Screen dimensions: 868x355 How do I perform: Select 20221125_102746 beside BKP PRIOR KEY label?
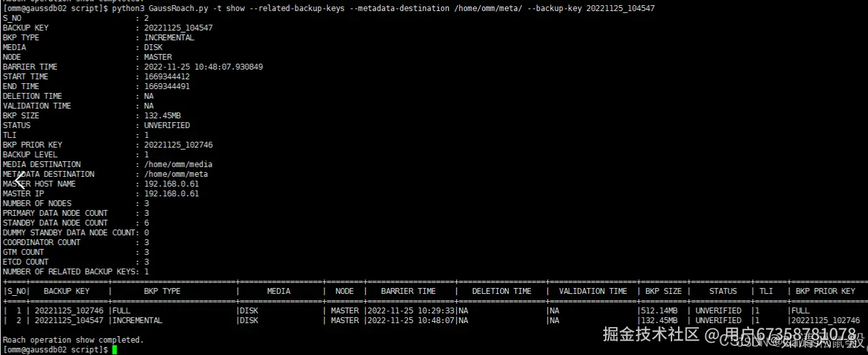(178, 145)
